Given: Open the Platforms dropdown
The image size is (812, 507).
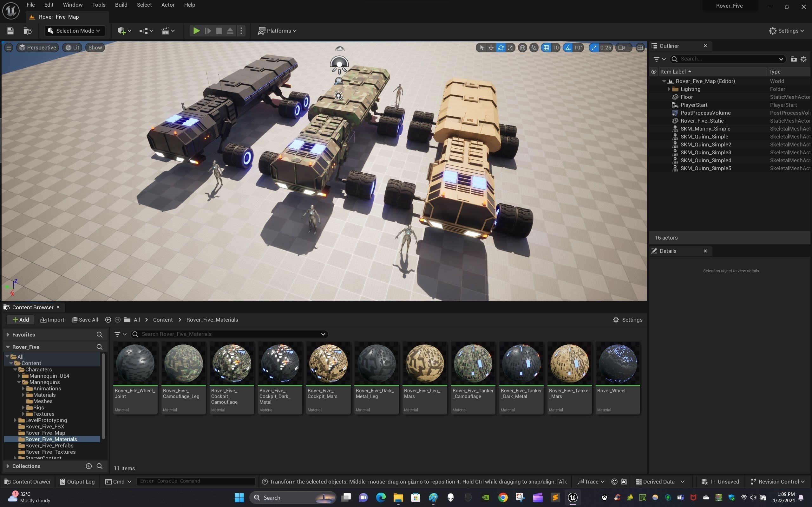Looking at the screenshot, I should 277,31.
